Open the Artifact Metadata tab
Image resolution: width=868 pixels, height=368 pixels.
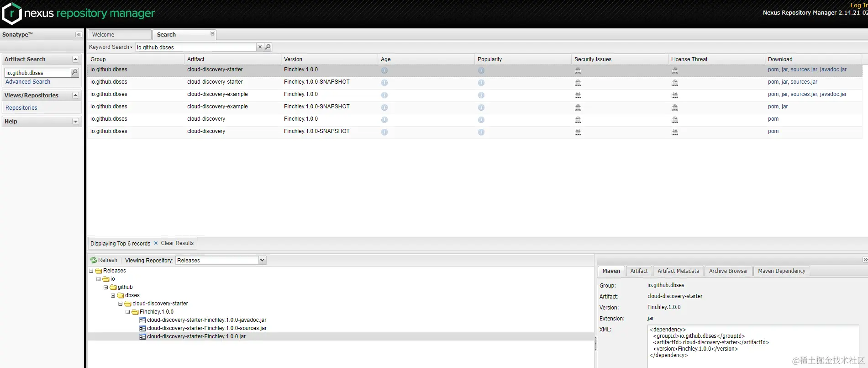[678, 271]
